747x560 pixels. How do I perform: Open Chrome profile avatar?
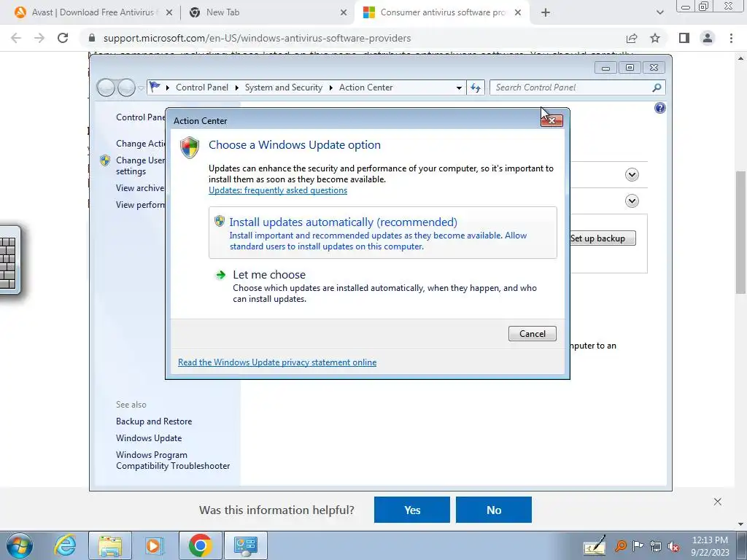point(708,38)
